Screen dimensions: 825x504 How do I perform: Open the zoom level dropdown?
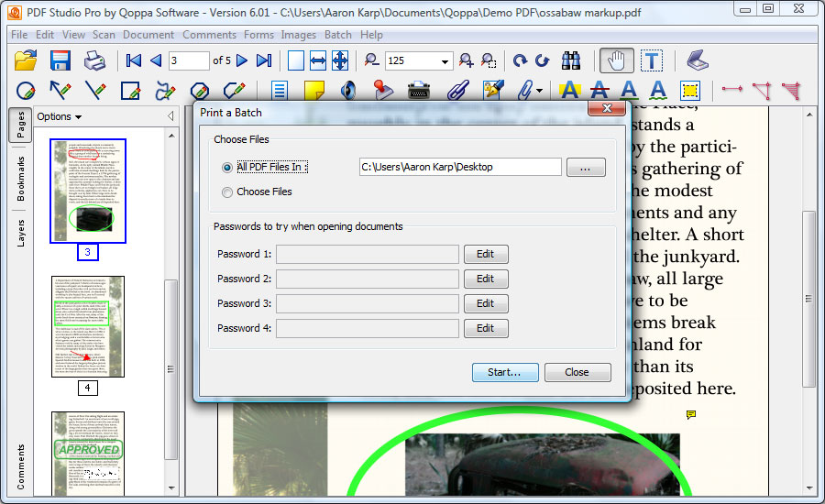445,61
